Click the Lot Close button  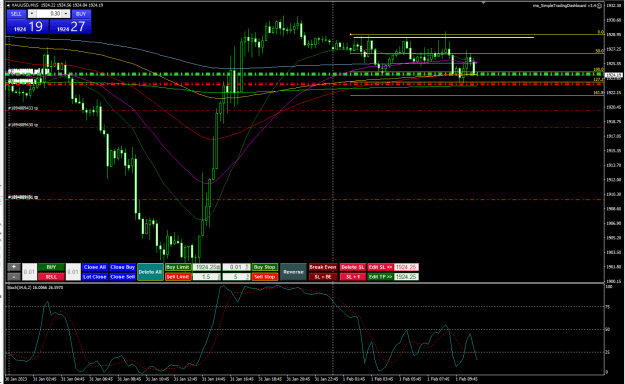[94, 277]
